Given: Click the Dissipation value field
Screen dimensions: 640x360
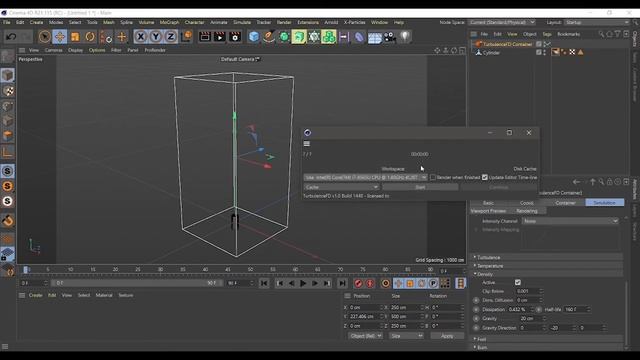Looking at the screenshot, I should tap(520, 309).
